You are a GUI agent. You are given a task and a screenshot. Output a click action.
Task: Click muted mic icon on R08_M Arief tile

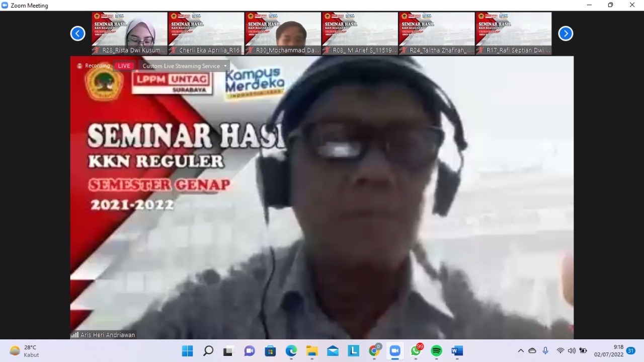tap(328, 50)
